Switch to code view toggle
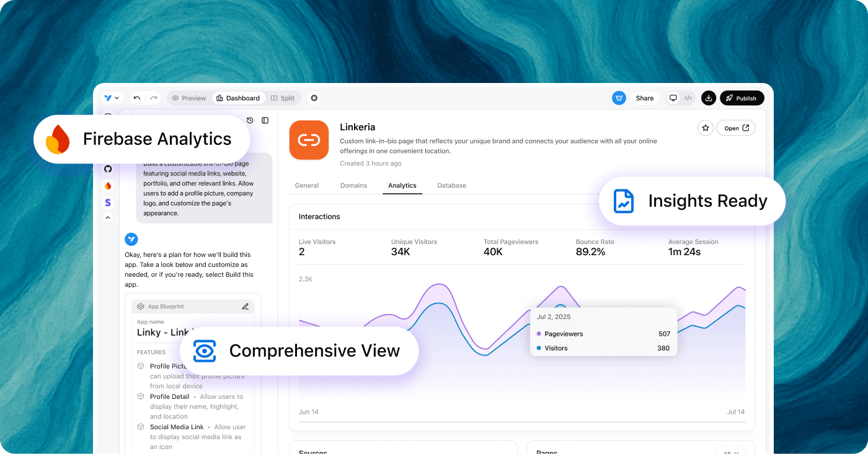868x454 pixels. pos(688,98)
